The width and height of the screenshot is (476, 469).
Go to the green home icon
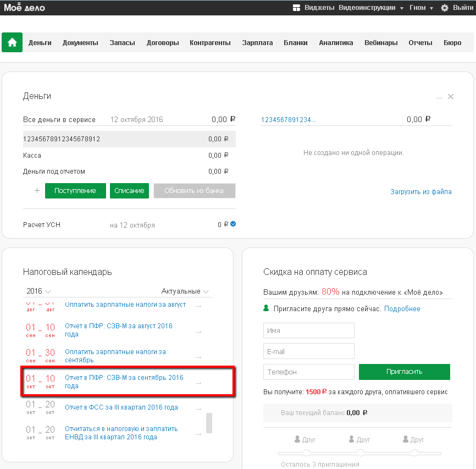click(12, 42)
